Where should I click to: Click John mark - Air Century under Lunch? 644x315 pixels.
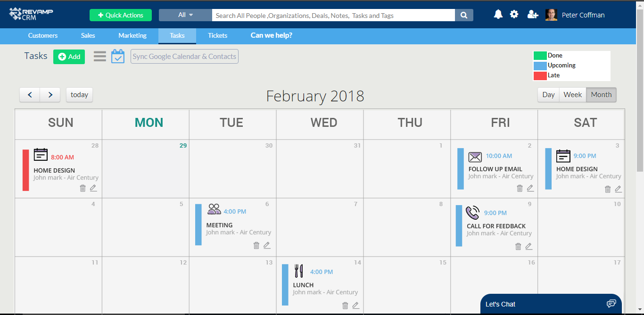coord(325,292)
